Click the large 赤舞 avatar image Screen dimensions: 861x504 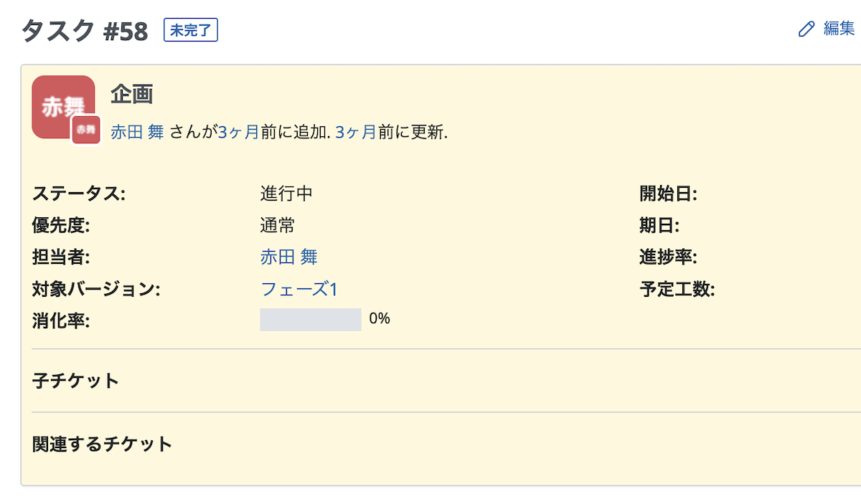(59, 100)
